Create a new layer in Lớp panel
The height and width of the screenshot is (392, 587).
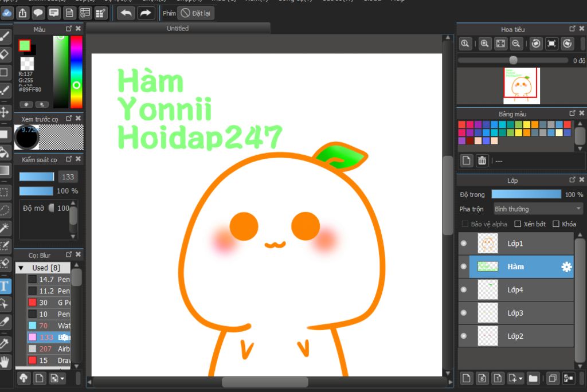click(x=467, y=378)
